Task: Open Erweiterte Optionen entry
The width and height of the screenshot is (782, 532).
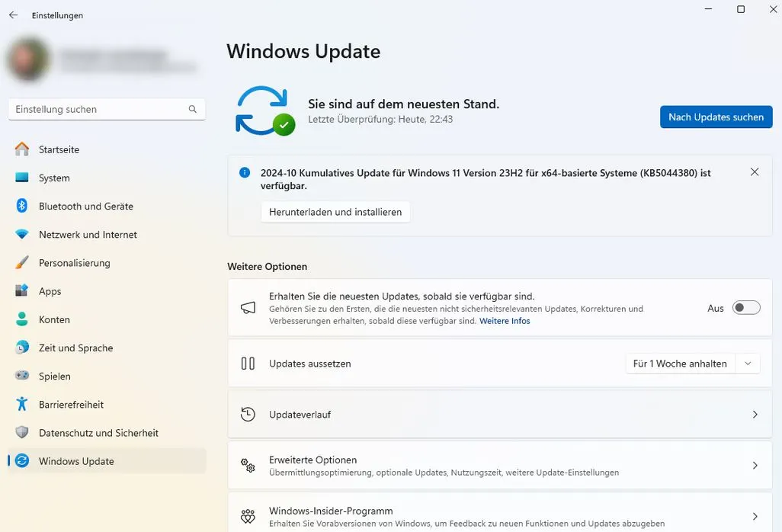Action: [500, 465]
